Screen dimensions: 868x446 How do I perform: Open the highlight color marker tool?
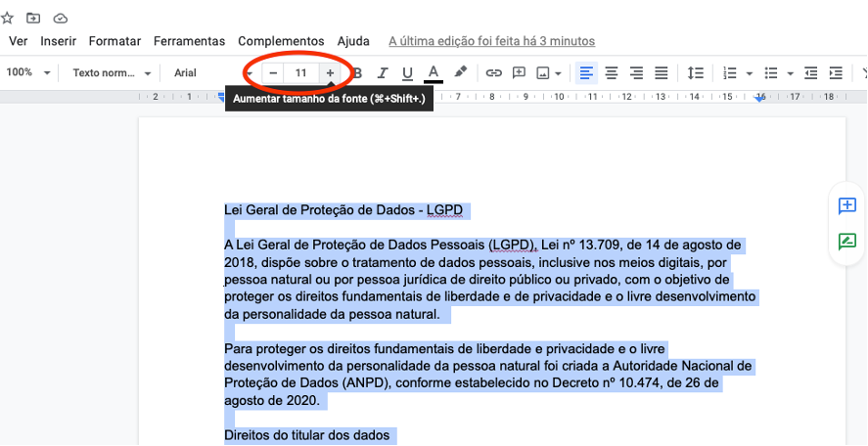(460, 72)
